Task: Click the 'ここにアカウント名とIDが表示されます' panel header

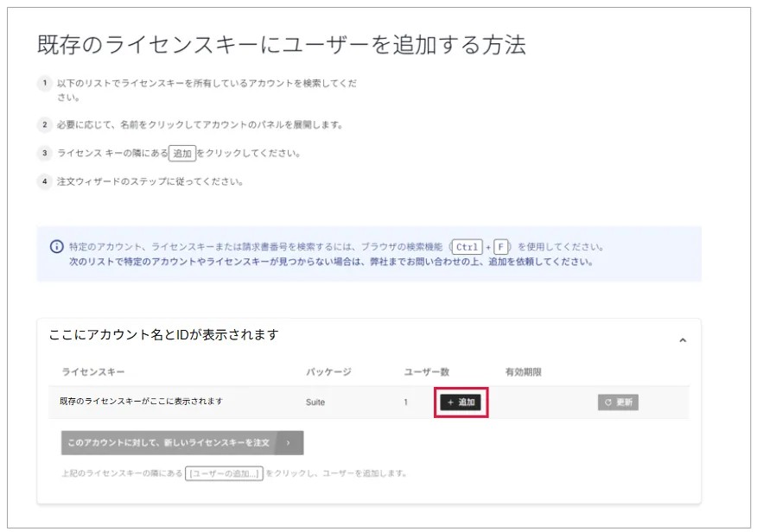Action: (x=164, y=335)
